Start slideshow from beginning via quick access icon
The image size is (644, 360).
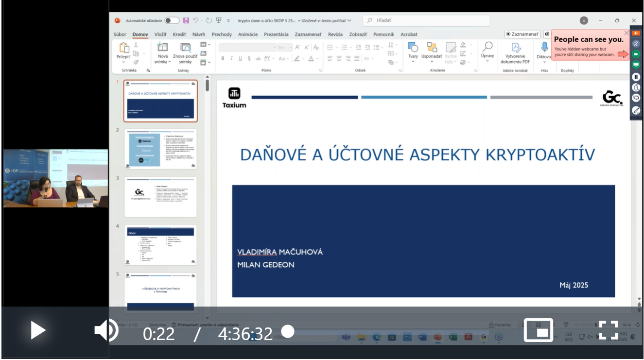[x=219, y=20]
